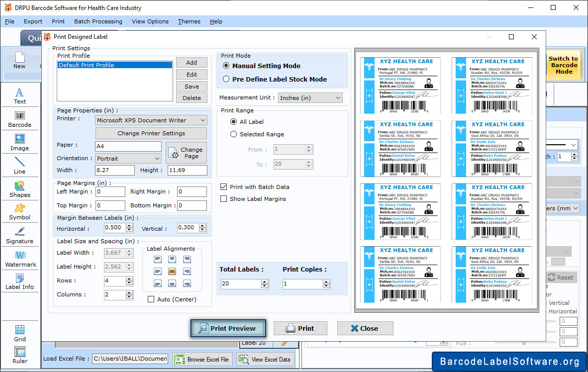This screenshot has width=588, height=372.
Task: Open the Printer dropdown
Action: click(151, 120)
